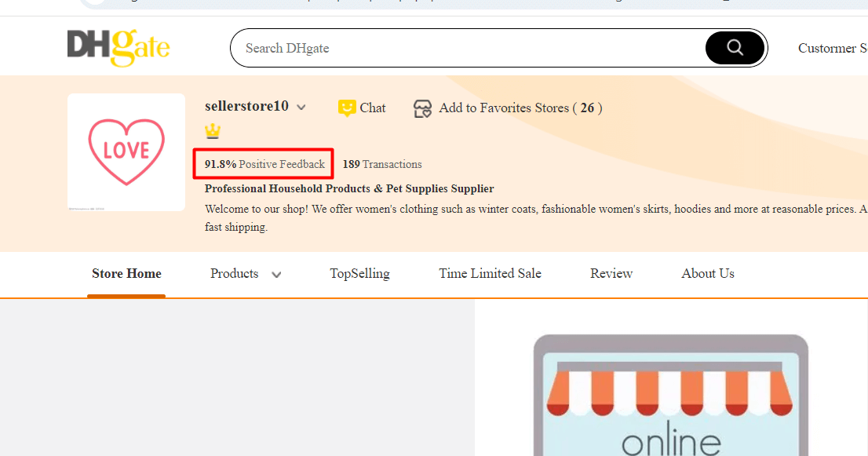Screen dimensions: 868x456
Task: Click the 189 Transactions text
Action: [382, 165]
